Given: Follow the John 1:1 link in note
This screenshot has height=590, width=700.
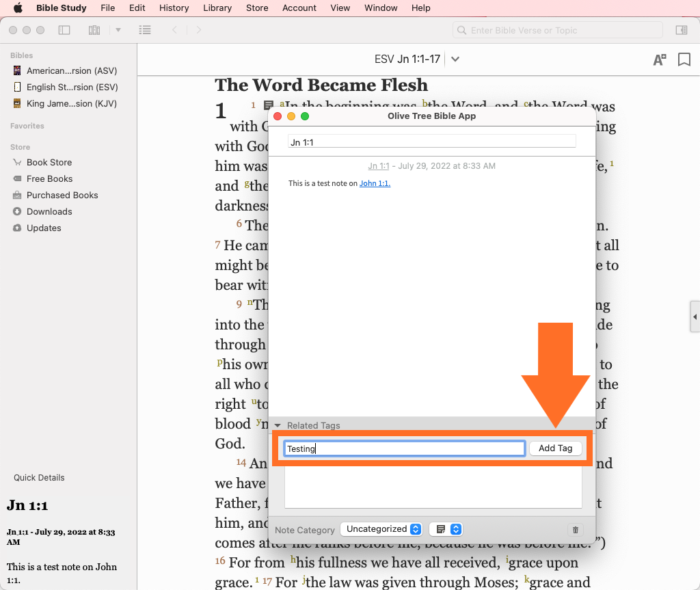Looking at the screenshot, I should 375,183.
